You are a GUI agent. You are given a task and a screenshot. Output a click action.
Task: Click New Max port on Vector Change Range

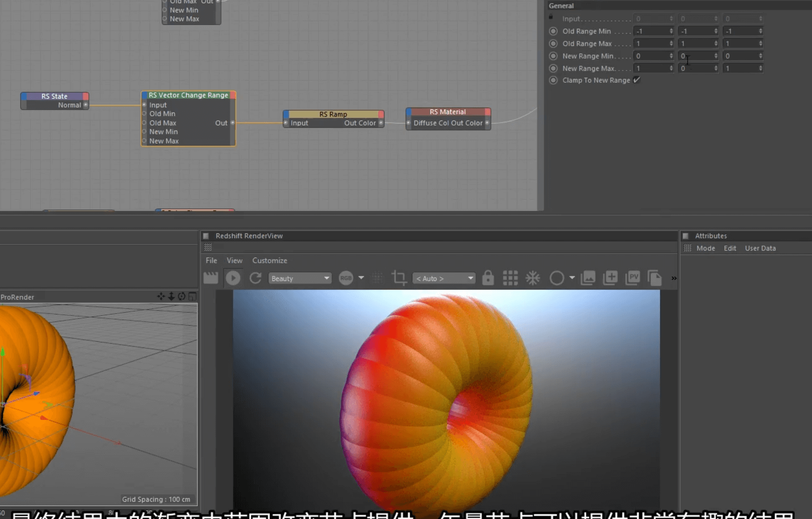144,141
